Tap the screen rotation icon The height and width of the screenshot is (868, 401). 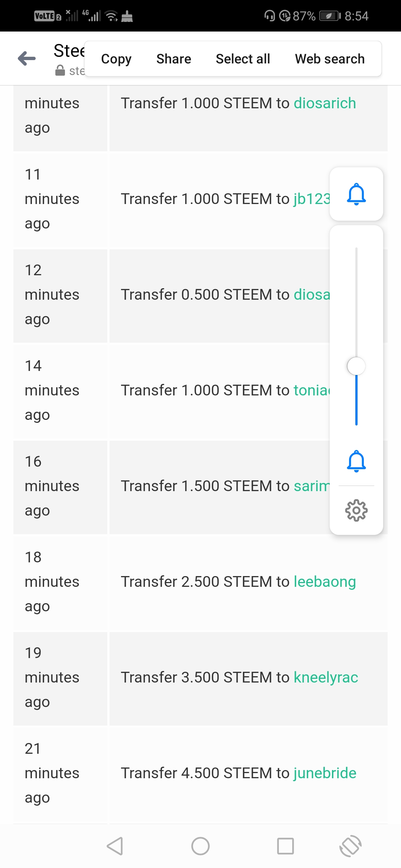[x=350, y=846]
